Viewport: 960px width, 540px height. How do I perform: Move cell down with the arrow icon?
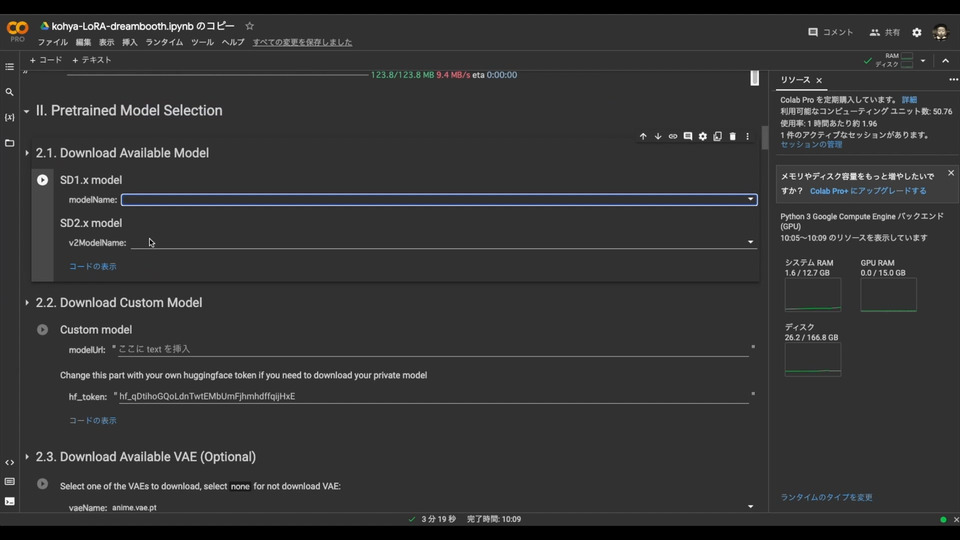658,137
